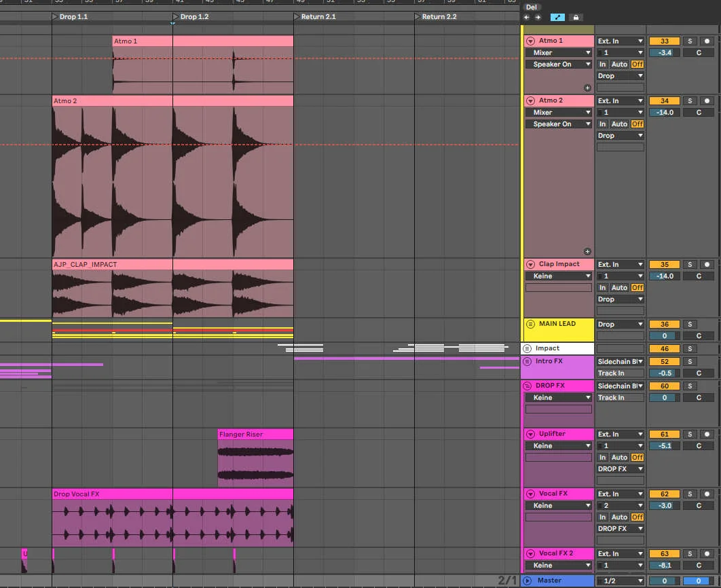
Task: Click the Master track name
Action: 549,581
